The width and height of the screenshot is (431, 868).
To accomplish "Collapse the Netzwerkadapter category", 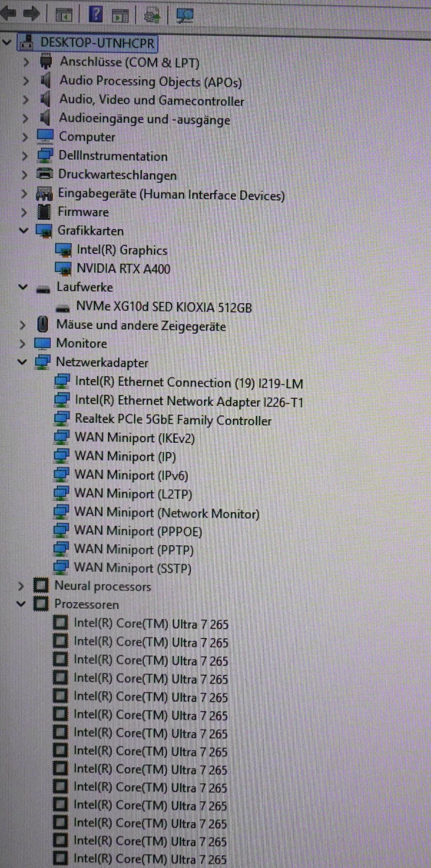I will 22,362.
